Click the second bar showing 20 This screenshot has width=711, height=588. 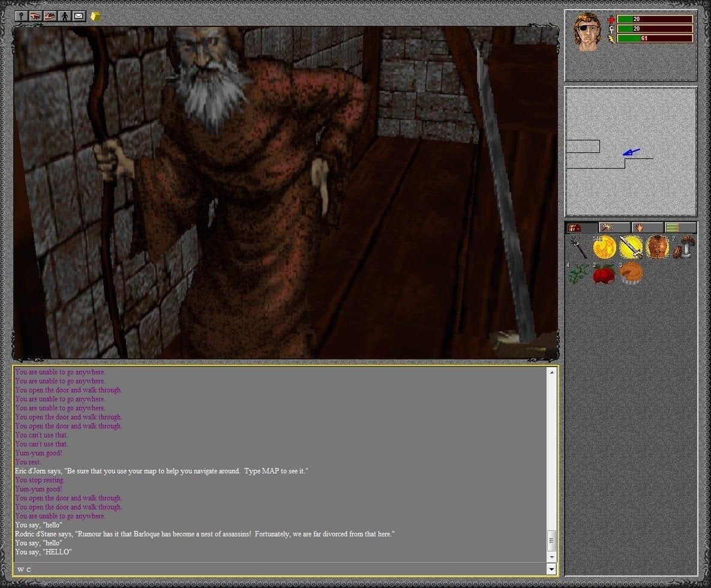[x=655, y=29]
